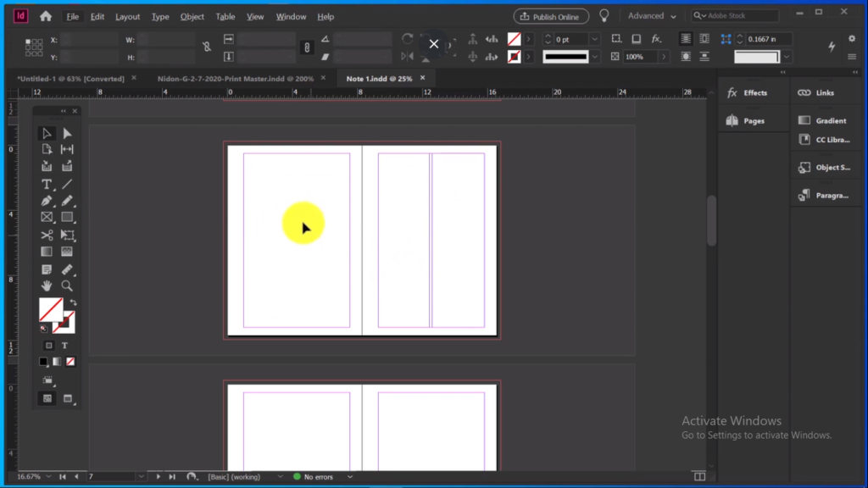Pick the Zoom magnifier tool

[x=67, y=286]
